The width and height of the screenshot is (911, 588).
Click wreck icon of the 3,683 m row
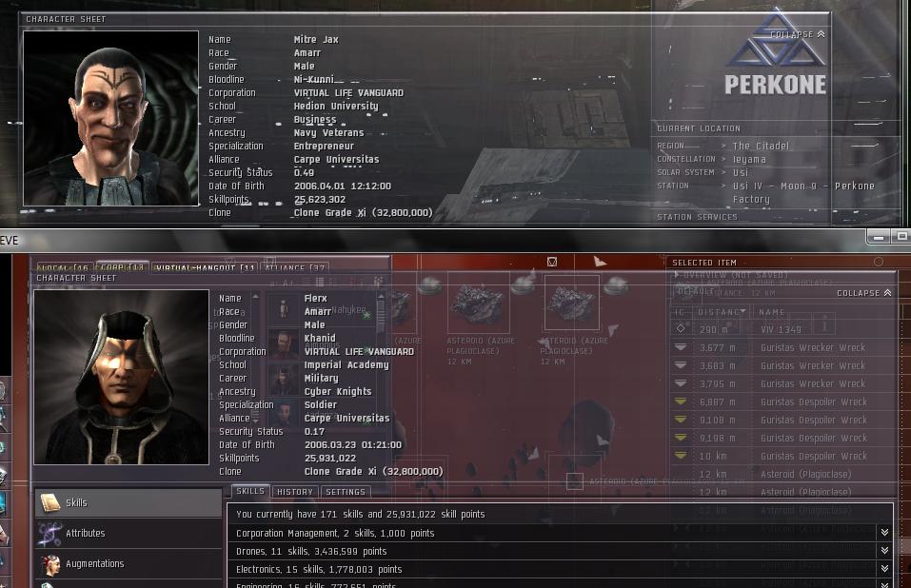point(681,365)
